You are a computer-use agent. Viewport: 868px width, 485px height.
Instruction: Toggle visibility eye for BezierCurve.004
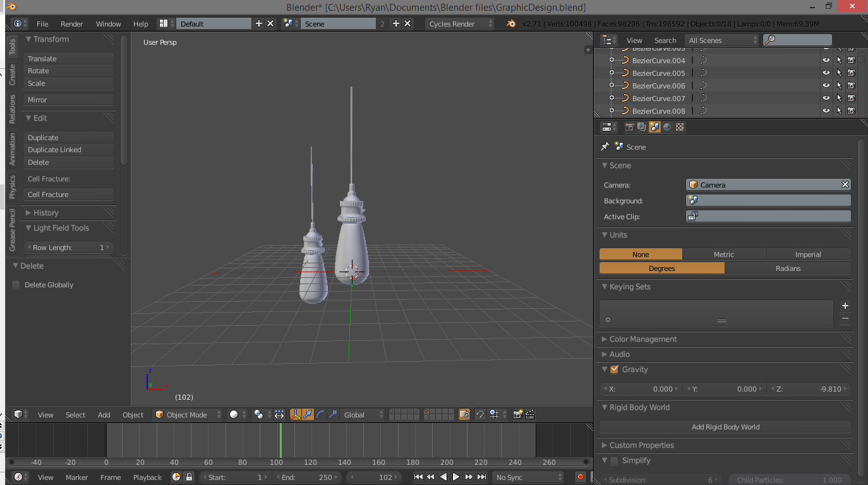tap(826, 60)
